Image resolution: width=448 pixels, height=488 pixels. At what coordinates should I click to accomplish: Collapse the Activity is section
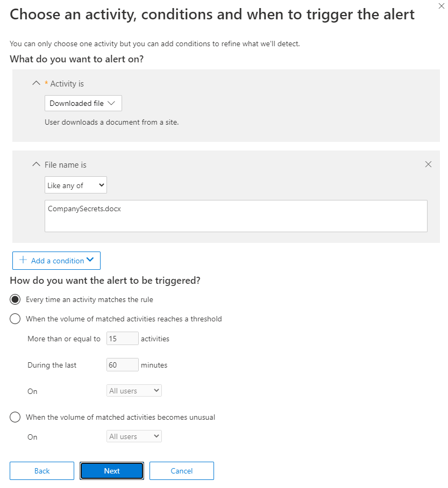37,83
